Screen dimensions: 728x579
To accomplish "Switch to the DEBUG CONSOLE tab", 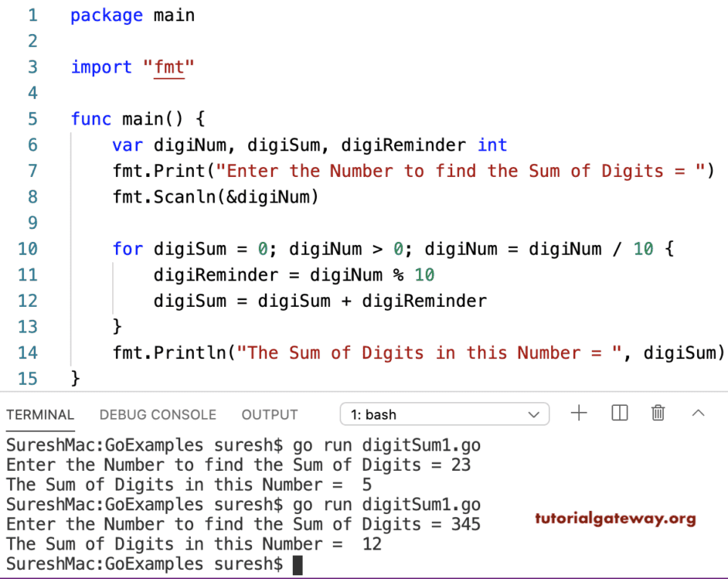I will 158,414.
